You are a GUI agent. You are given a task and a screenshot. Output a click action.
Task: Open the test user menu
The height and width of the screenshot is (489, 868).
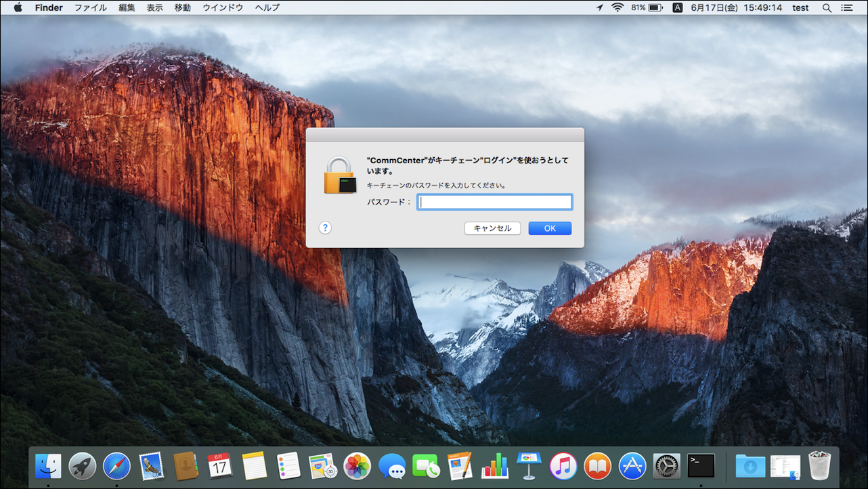click(801, 7)
